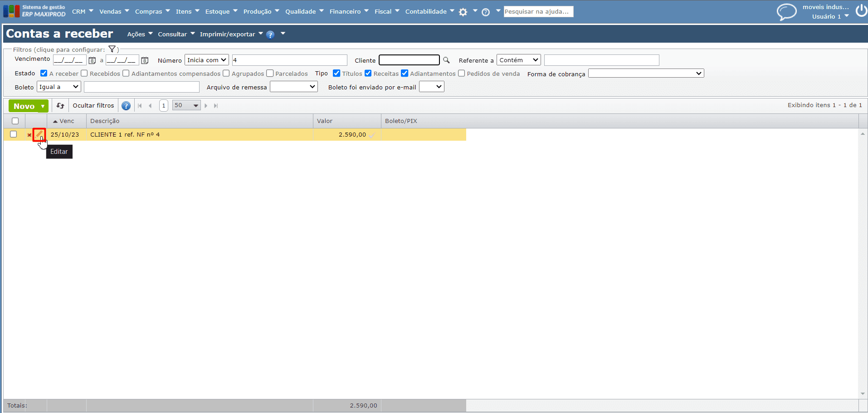The image size is (868, 413).
Task: Open the help question mark in top bar
Action: click(x=486, y=12)
